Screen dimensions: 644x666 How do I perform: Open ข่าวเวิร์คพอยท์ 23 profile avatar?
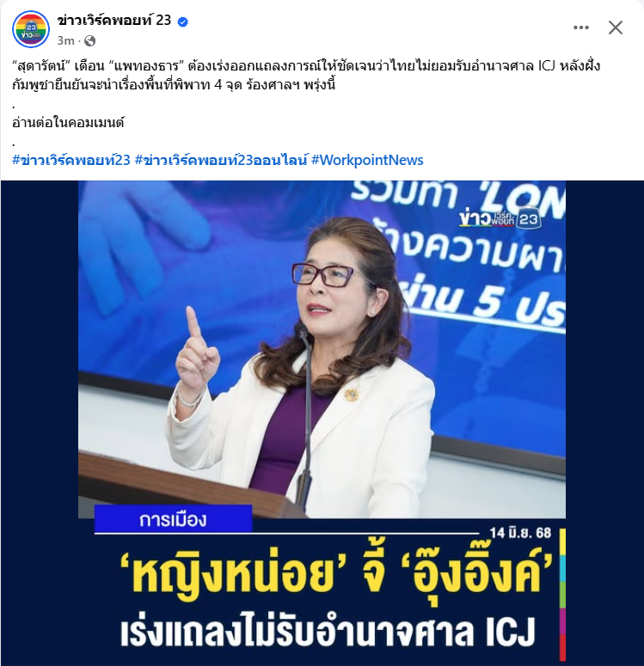[x=31, y=29]
